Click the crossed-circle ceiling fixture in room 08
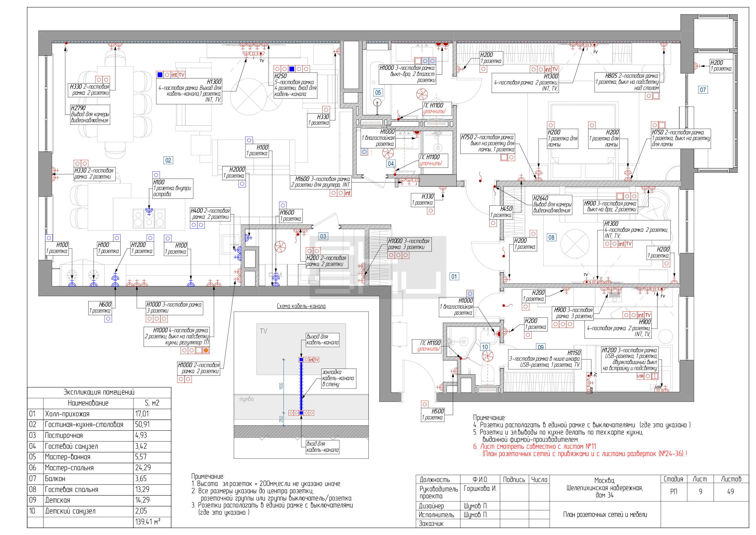This screenshot has height=535, width=756. (575, 244)
